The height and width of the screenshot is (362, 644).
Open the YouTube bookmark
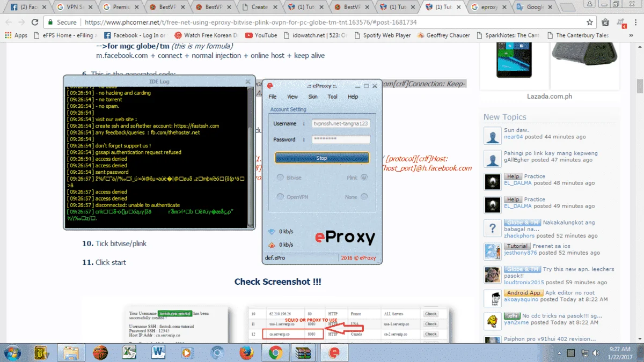pyautogui.click(x=261, y=35)
